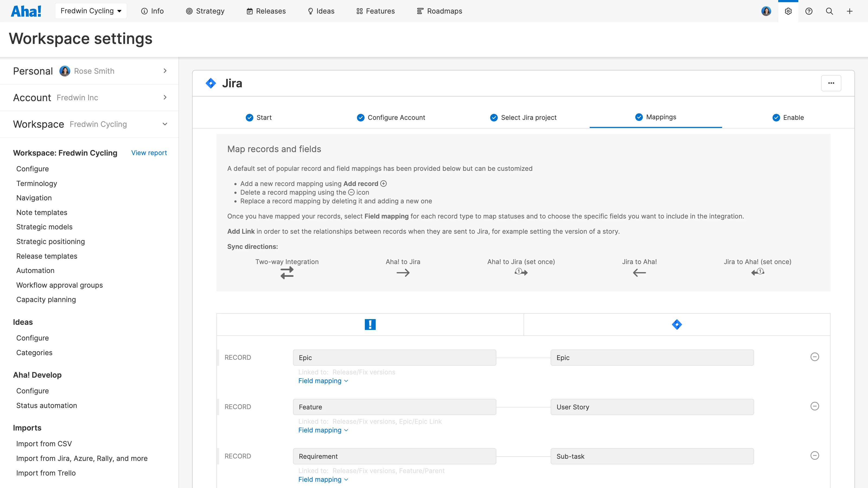Open the more options menu on the Jira card
Viewport: 868px width, 488px height.
[x=831, y=83]
